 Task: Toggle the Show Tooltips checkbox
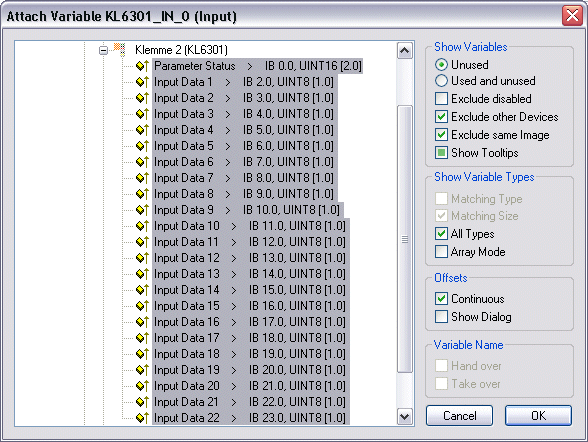(x=441, y=153)
